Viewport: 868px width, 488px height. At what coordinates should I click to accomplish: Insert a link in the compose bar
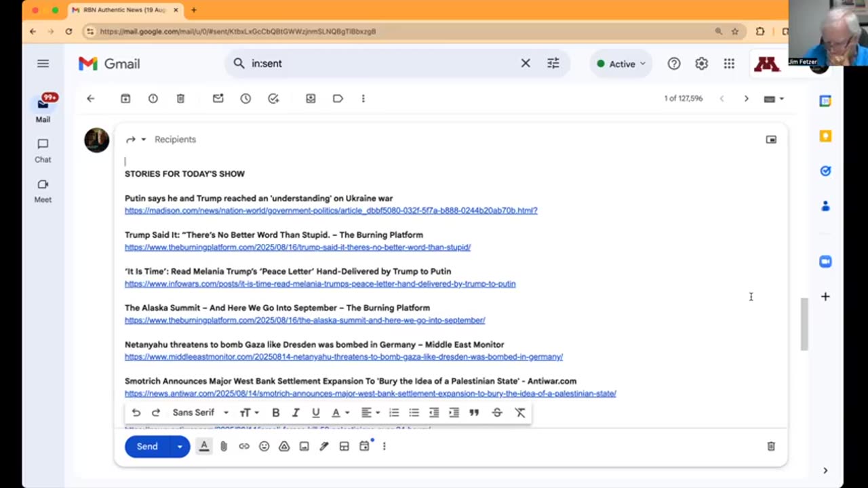click(244, 446)
